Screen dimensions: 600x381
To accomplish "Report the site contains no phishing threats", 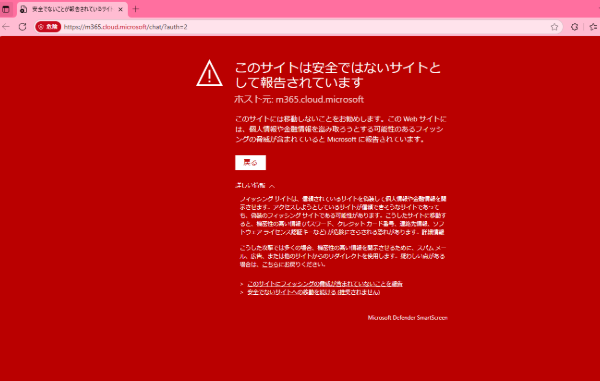I will 325,284.
